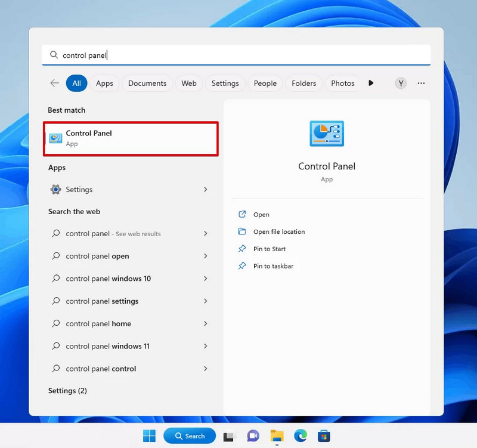
Task: Open Microsoft Store from the taskbar
Action: 324,436
